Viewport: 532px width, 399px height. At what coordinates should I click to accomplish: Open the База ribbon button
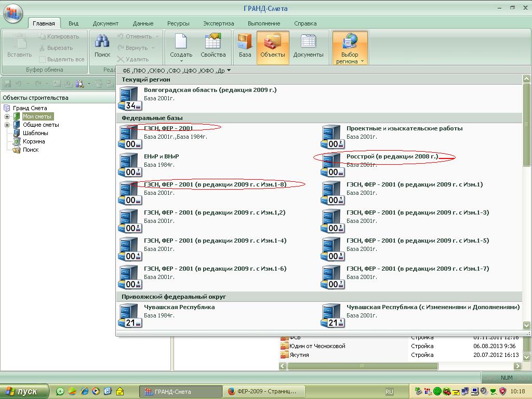(x=245, y=46)
